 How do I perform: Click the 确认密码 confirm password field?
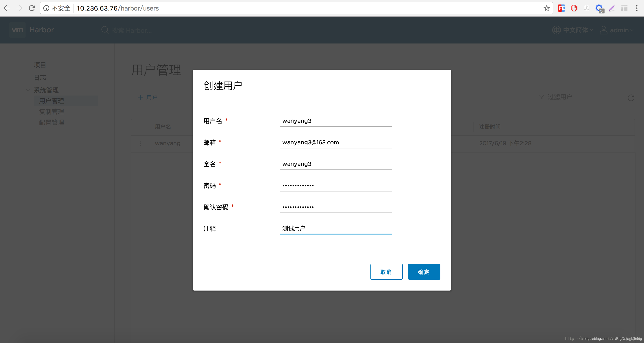tap(335, 207)
